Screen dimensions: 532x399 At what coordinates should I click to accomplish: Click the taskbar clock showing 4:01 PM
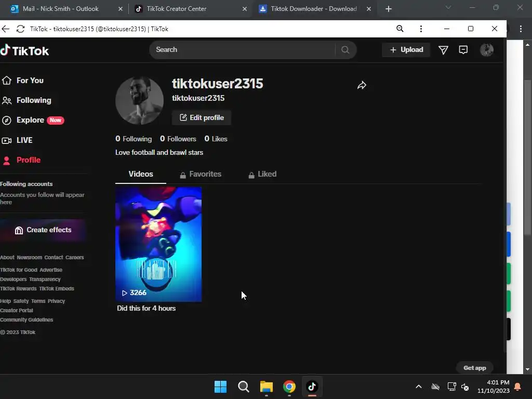click(x=494, y=387)
